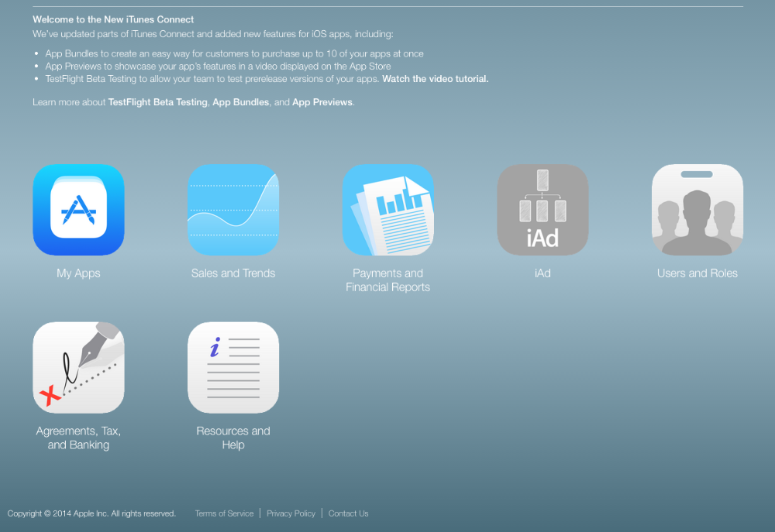Open the Resources and Help icon
The image size is (775, 532).
coord(233,368)
